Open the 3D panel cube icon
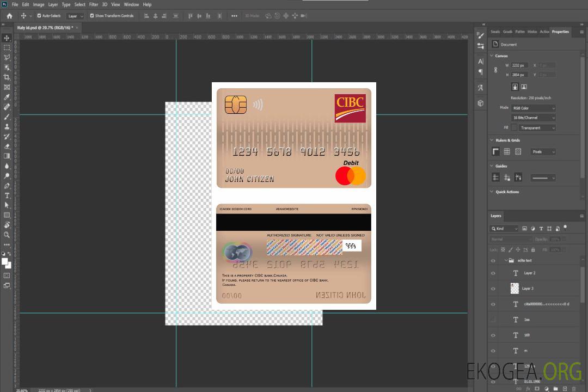588x392 pixels. [x=481, y=103]
